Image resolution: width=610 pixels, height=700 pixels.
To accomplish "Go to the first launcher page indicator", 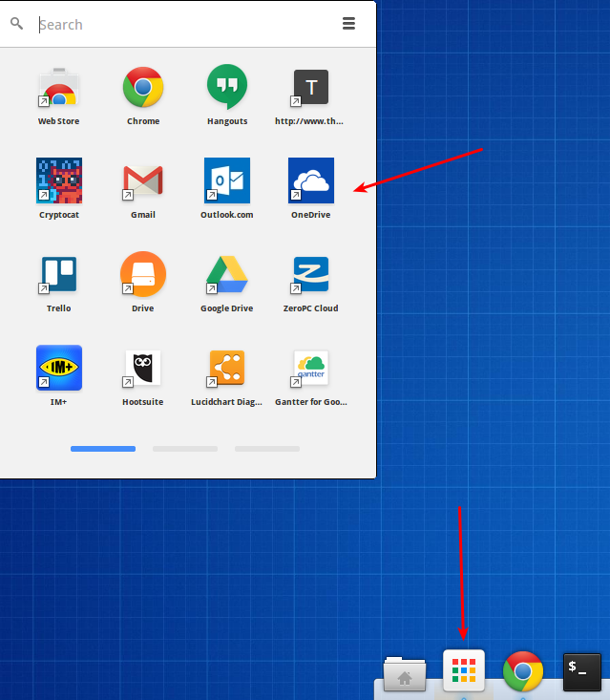I will [x=103, y=449].
